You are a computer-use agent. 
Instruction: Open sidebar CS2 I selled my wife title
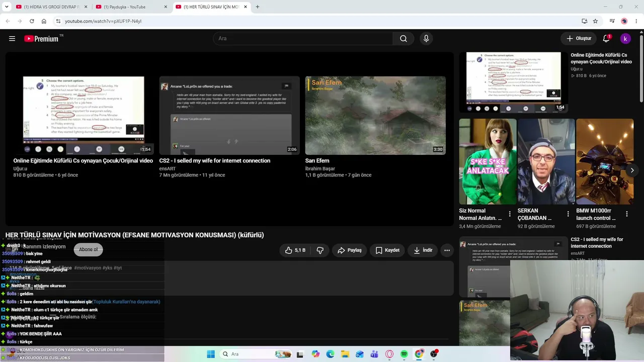point(597,243)
